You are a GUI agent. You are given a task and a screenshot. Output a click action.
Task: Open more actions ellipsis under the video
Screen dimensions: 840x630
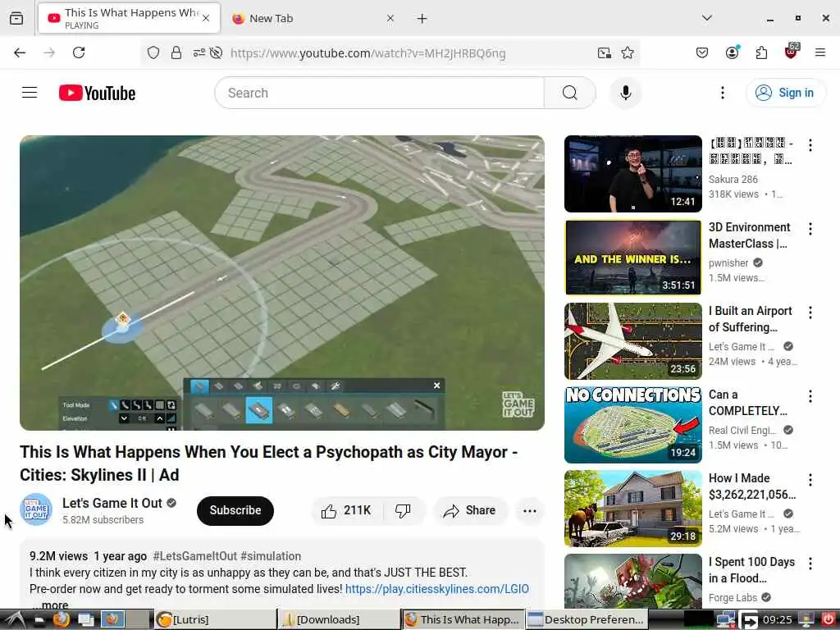[x=529, y=510]
